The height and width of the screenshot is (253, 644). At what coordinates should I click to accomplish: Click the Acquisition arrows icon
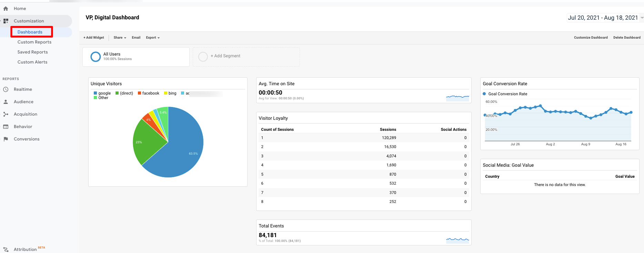click(6, 114)
